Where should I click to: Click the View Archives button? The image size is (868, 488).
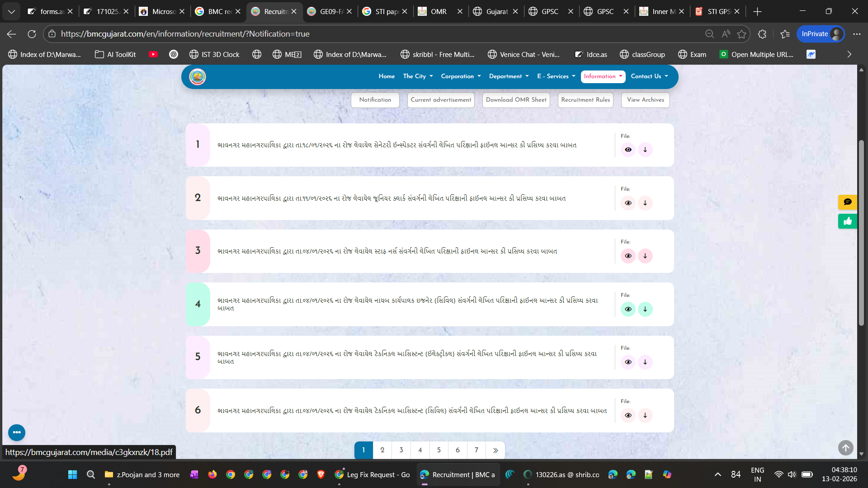[645, 100]
